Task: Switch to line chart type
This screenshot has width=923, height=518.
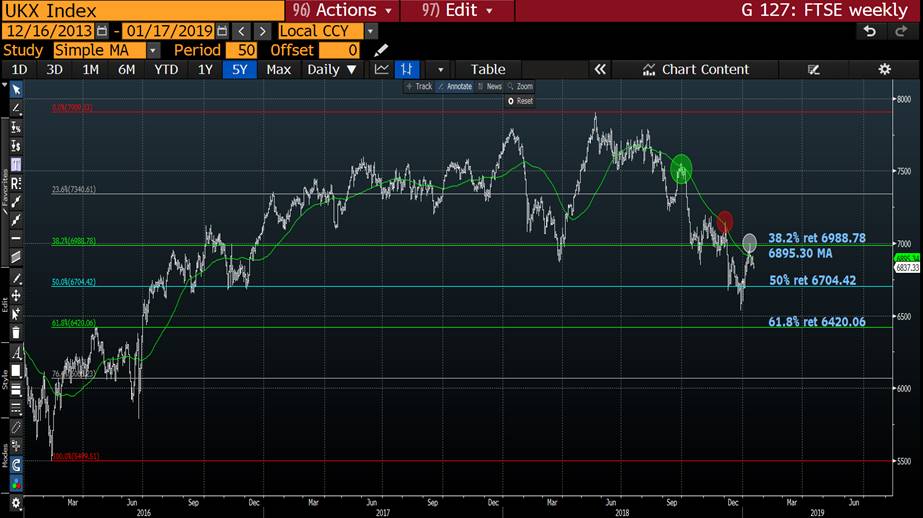Action: (x=381, y=69)
